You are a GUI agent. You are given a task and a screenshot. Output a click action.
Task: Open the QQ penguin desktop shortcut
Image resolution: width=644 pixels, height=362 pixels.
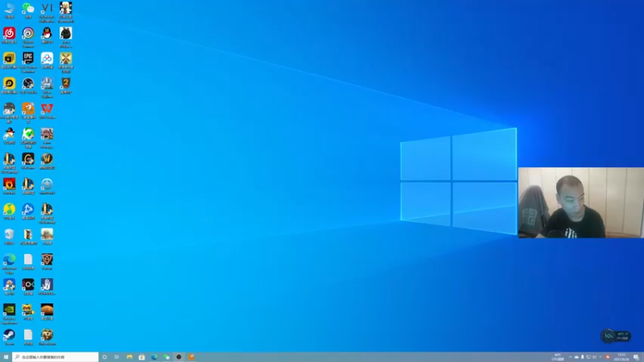(x=47, y=34)
